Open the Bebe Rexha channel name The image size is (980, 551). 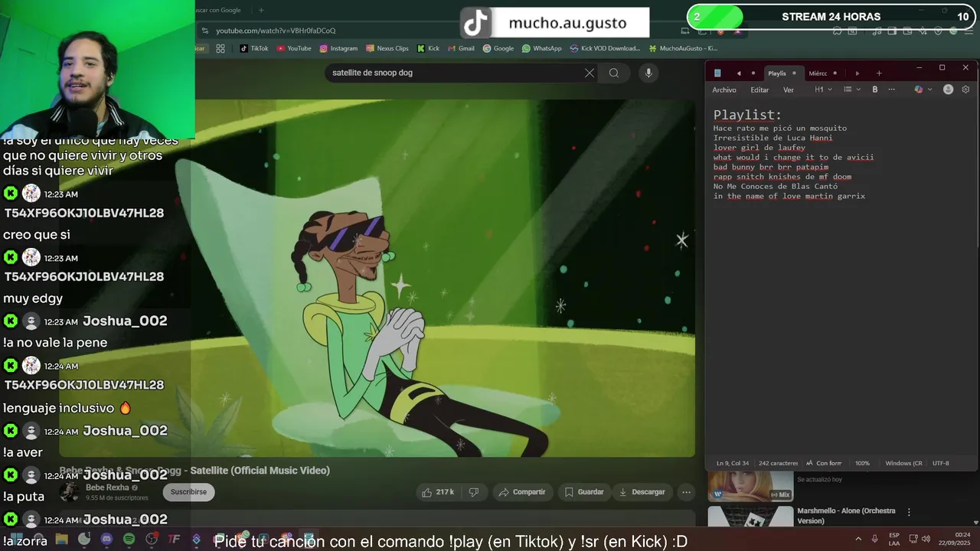pos(107,487)
